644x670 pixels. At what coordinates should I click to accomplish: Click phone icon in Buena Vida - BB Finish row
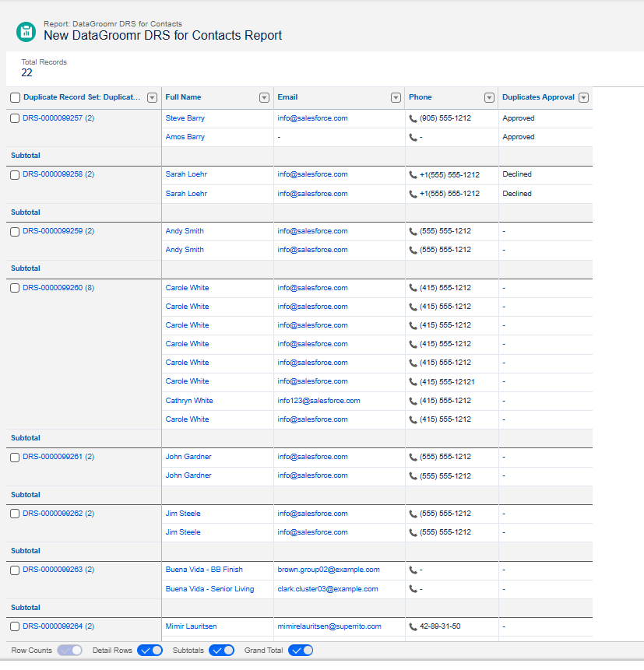point(413,570)
